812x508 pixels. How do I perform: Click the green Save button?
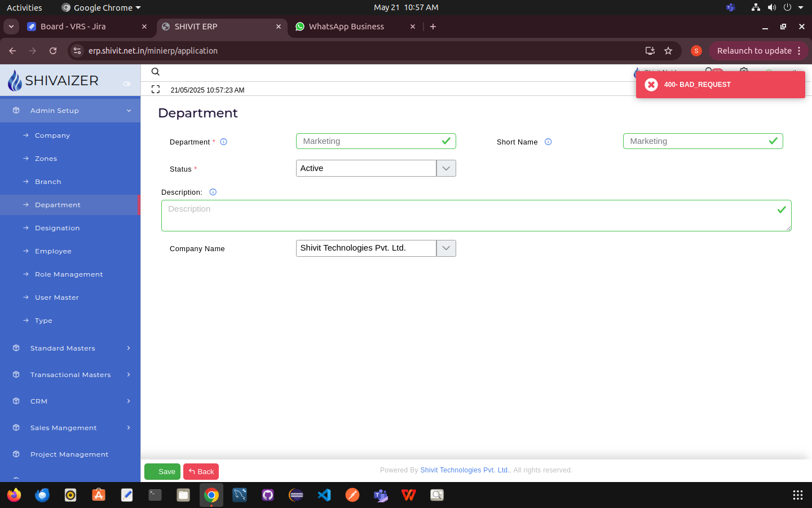pyautogui.click(x=162, y=471)
